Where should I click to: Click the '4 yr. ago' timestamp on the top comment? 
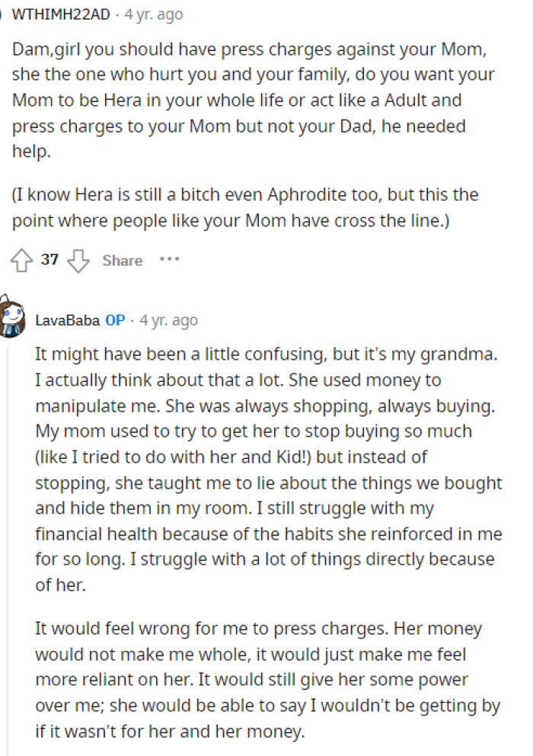coord(154,13)
